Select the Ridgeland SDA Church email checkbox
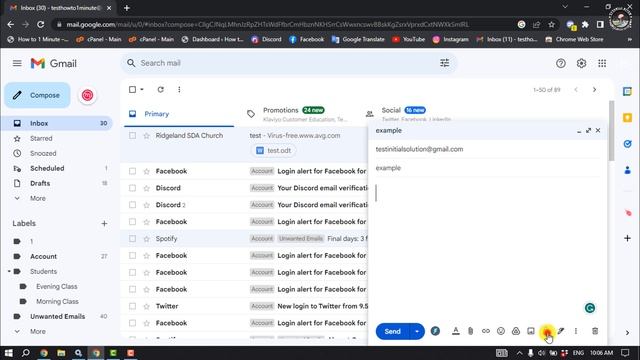The image size is (640, 360). click(x=132, y=136)
